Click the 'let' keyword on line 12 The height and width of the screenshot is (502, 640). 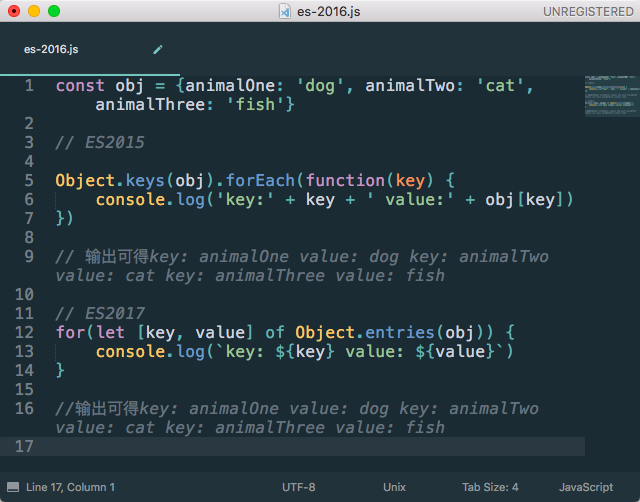110,332
